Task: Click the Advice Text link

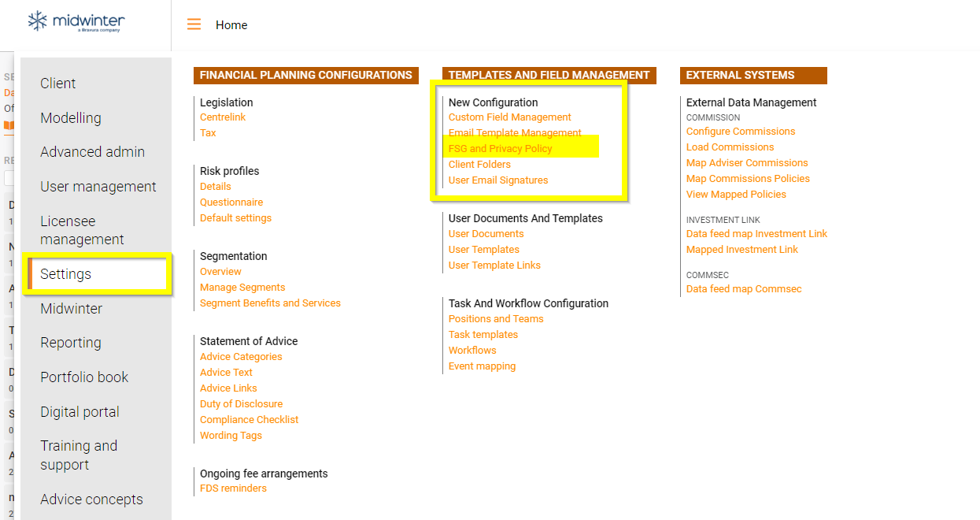Action: pyautogui.click(x=226, y=373)
